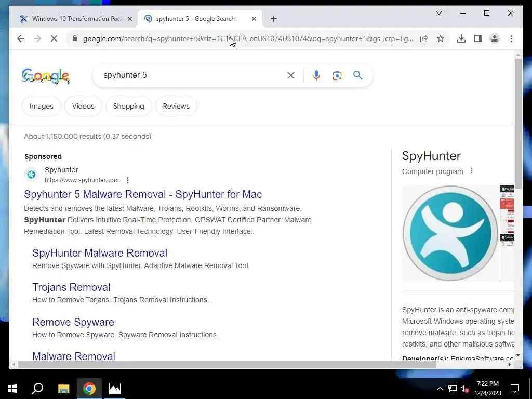Click the taskbar clock showing 7:22 PM
This screenshot has height=399, width=532.
488,389
